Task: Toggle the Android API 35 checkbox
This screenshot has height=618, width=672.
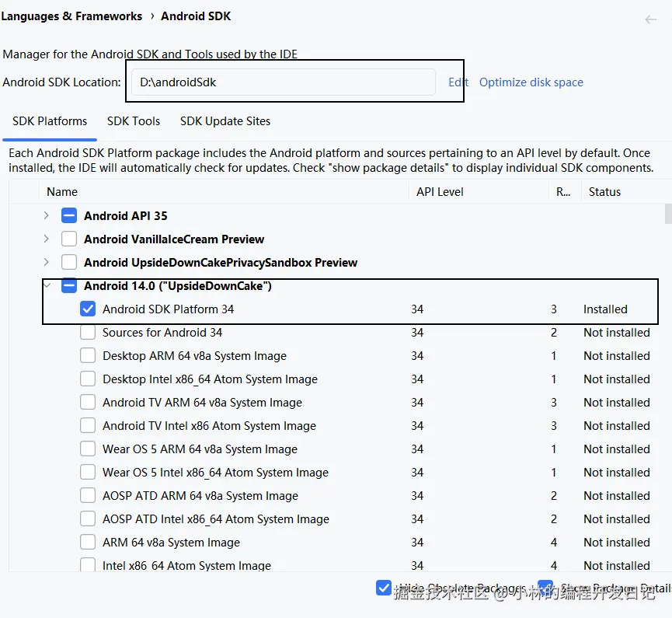Action: point(69,215)
